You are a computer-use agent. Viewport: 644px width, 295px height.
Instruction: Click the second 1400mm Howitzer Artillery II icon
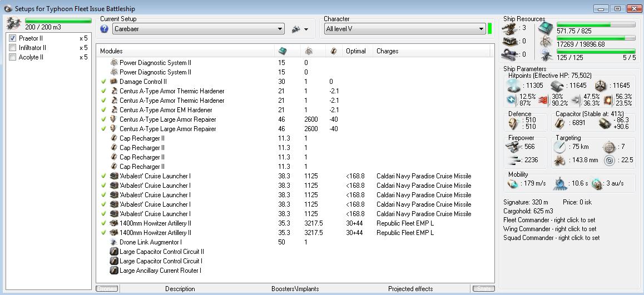coord(114,233)
